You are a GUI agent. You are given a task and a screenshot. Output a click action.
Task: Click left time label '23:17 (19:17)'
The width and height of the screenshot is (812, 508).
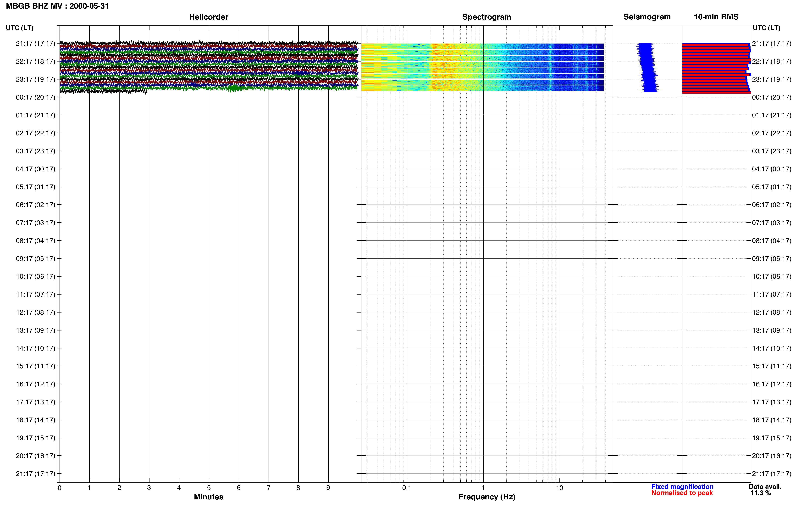tap(35, 79)
